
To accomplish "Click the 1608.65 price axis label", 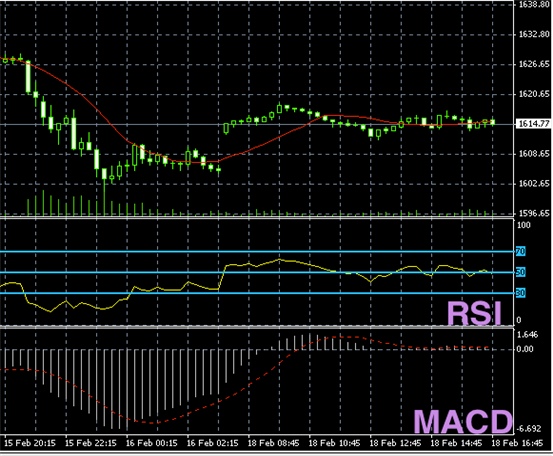I will click(x=535, y=154).
